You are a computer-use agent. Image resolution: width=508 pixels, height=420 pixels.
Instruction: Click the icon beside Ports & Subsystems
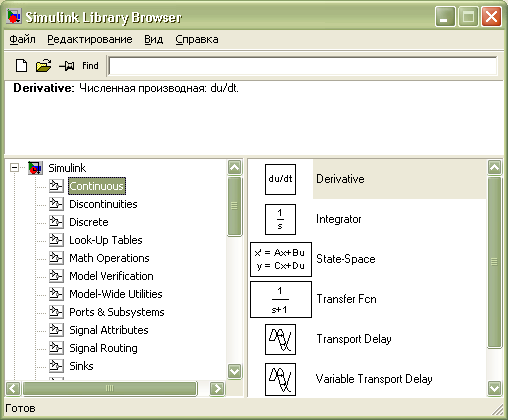click(56, 312)
